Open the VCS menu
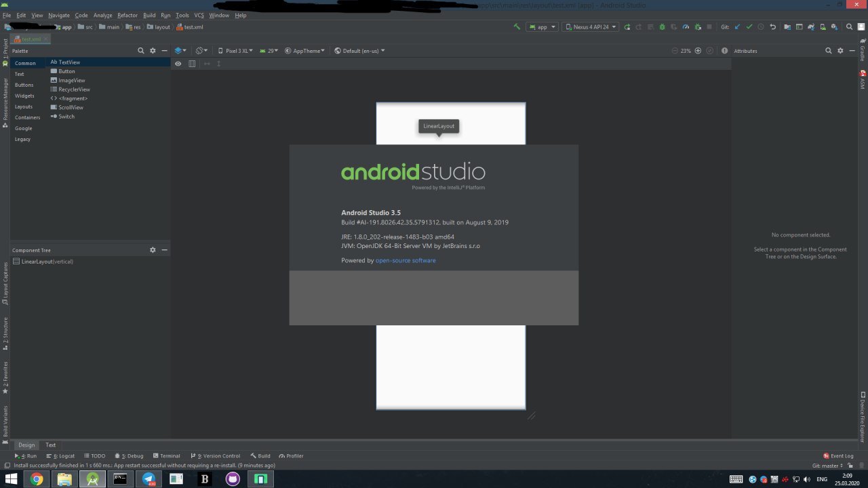 (199, 15)
